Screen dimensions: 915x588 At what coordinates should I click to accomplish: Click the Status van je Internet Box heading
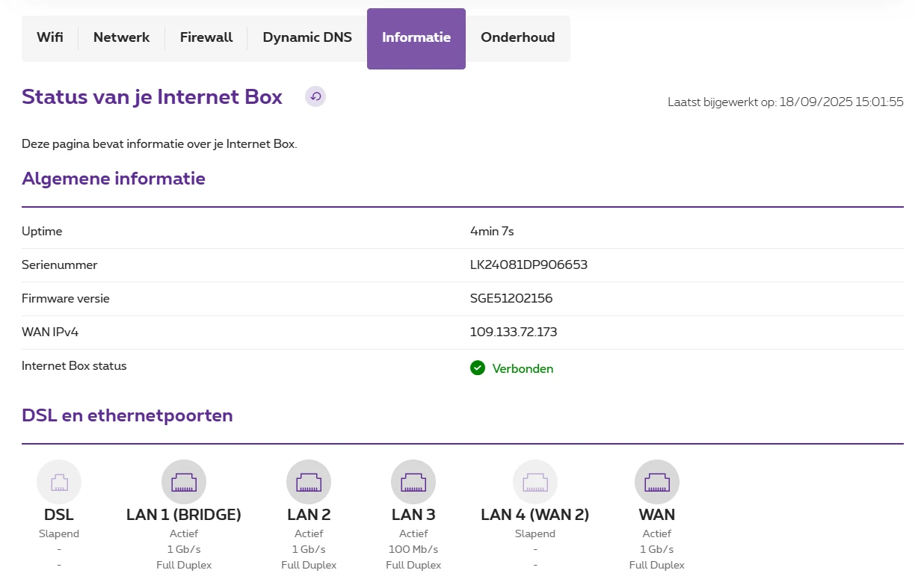(x=152, y=97)
